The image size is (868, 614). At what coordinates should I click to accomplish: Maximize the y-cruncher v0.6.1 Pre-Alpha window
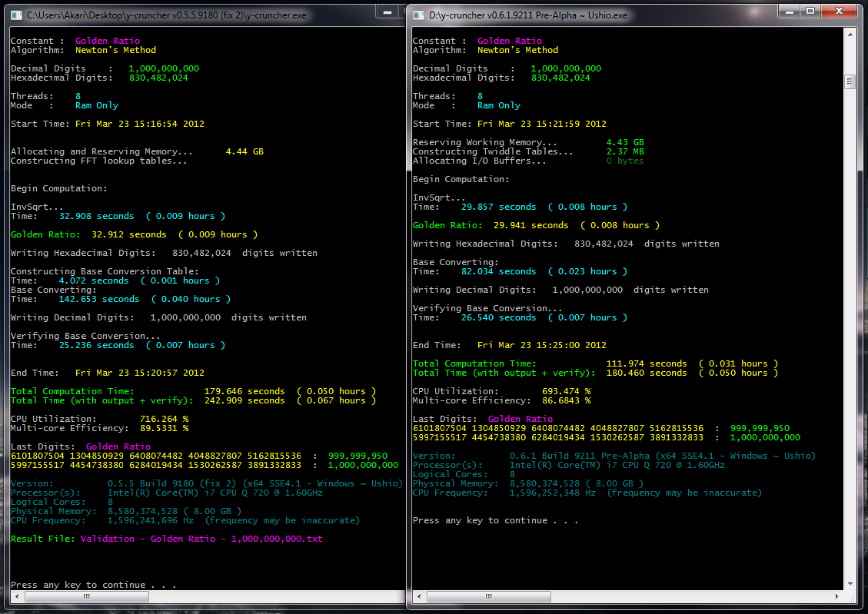click(x=810, y=11)
